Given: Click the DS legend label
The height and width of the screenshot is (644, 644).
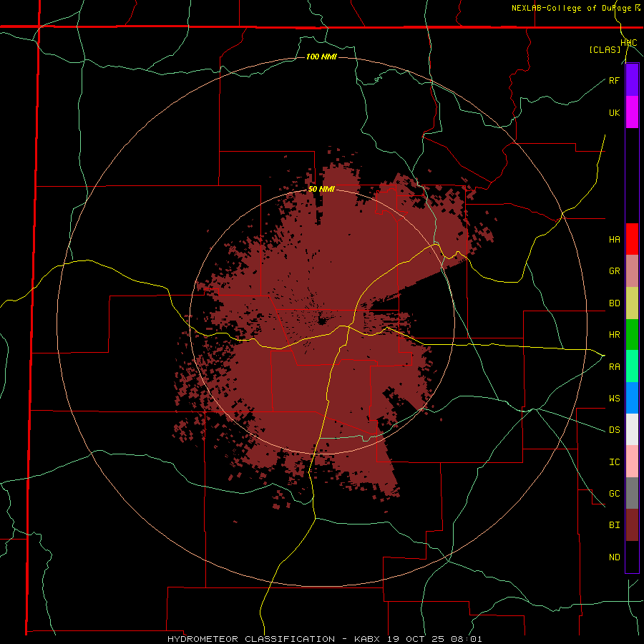Looking at the screenshot, I should pyautogui.click(x=614, y=430).
